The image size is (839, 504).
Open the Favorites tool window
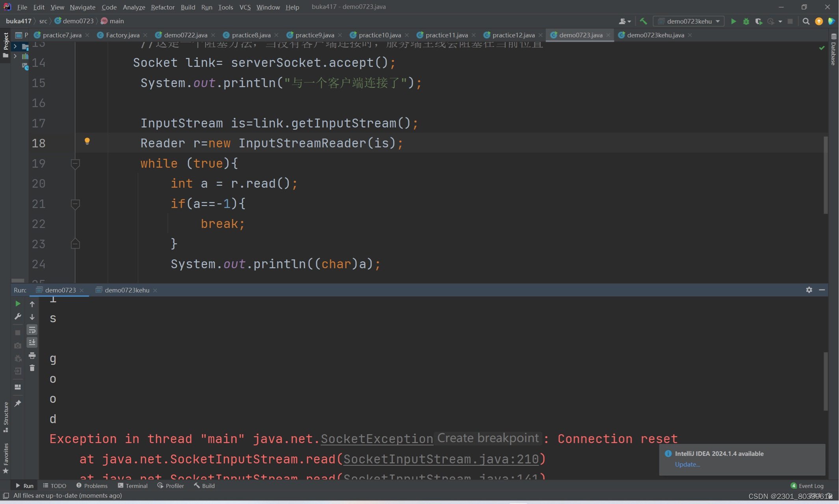pyautogui.click(x=6, y=458)
